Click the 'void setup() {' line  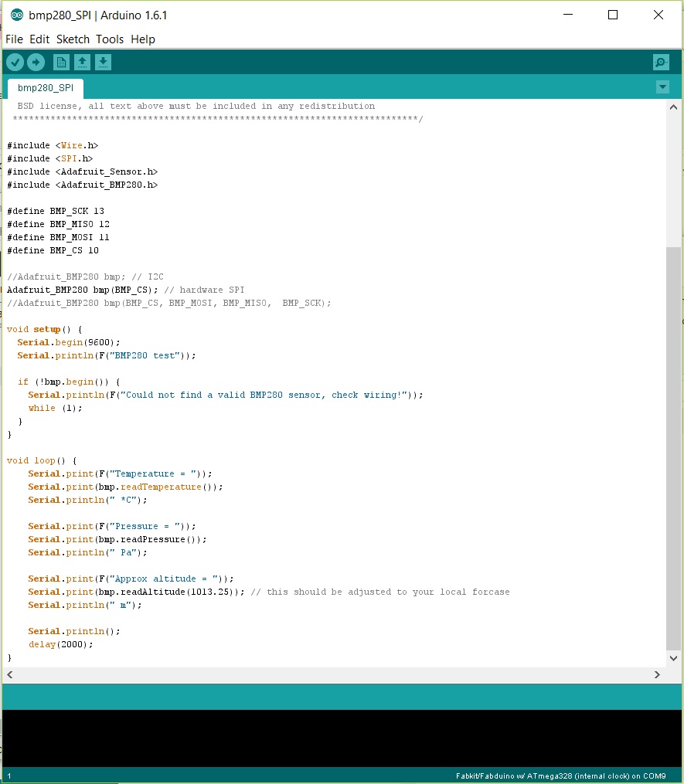click(45, 329)
